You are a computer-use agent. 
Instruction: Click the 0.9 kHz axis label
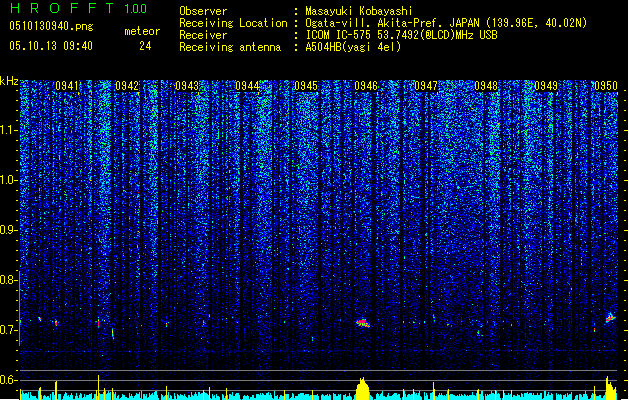pyautogui.click(x=8, y=230)
